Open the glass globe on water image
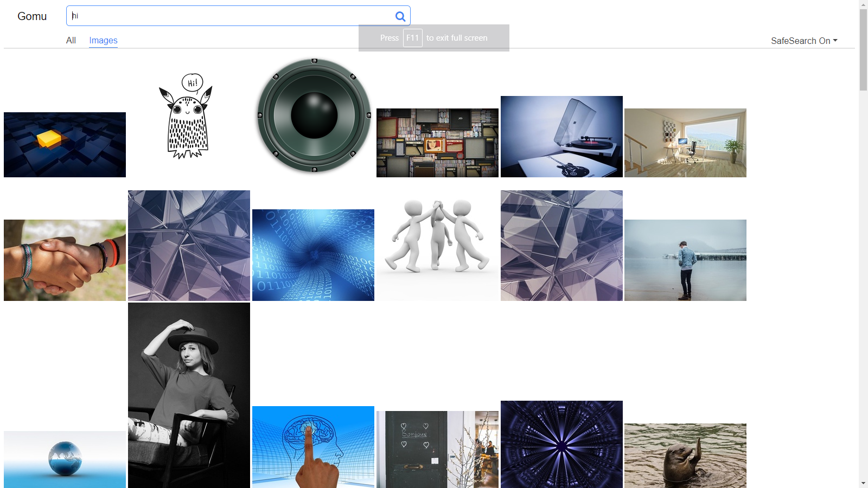Screen dimensions: 868x488 65,458
